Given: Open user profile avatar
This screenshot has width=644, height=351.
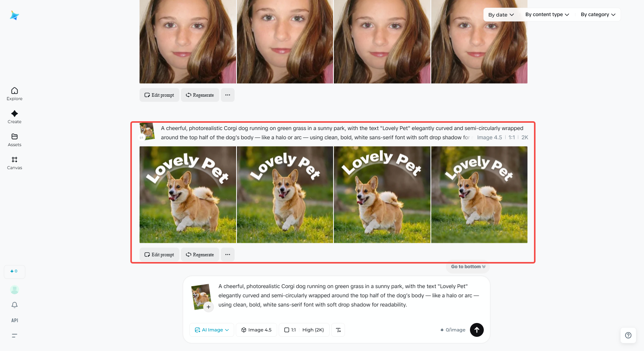Looking at the screenshot, I should (x=15, y=290).
